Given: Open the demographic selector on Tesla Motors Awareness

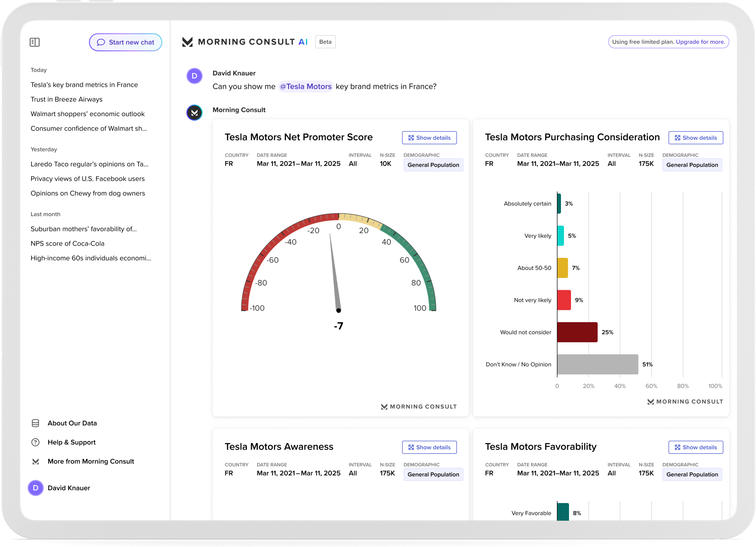Looking at the screenshot, I should (x=433, y=474).
